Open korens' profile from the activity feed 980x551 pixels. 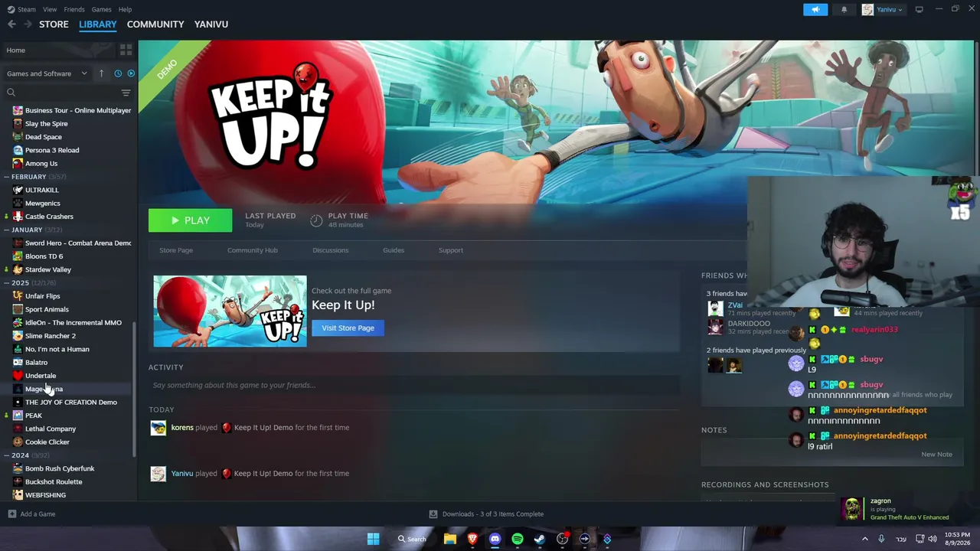point(182,428)
